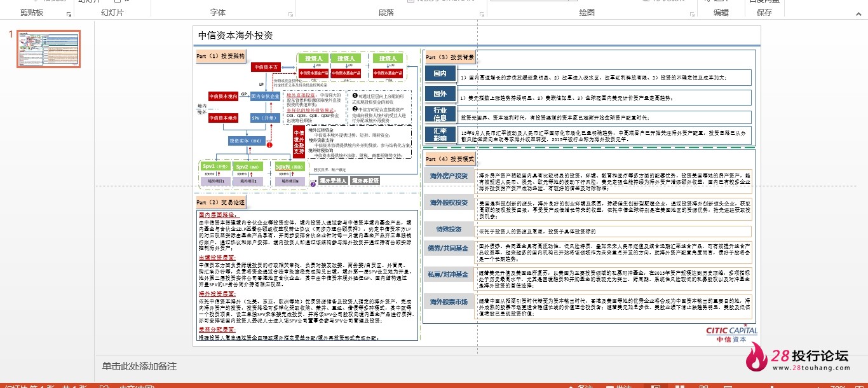Open the 剪贴板 group dialog launcher

pos(69,13)
